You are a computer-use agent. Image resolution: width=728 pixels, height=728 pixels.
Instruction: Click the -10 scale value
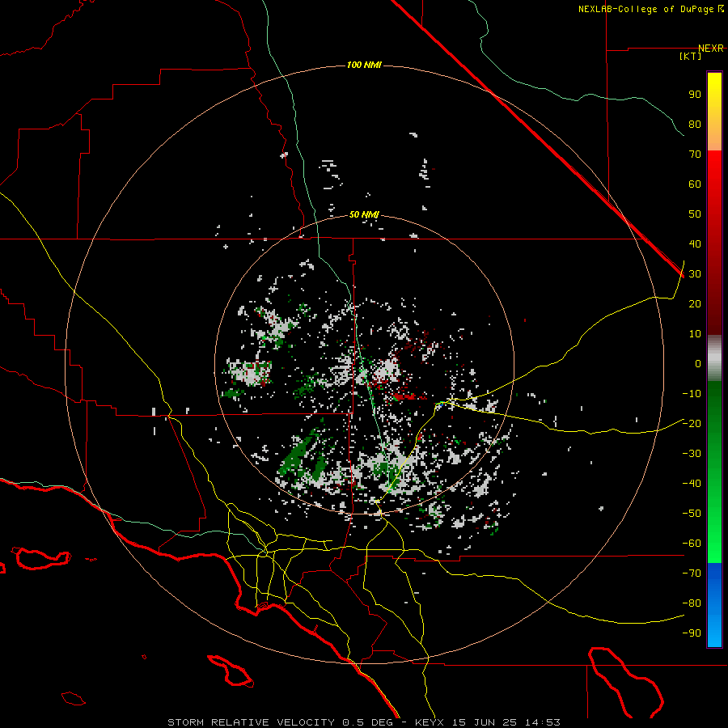pos(692,394)
